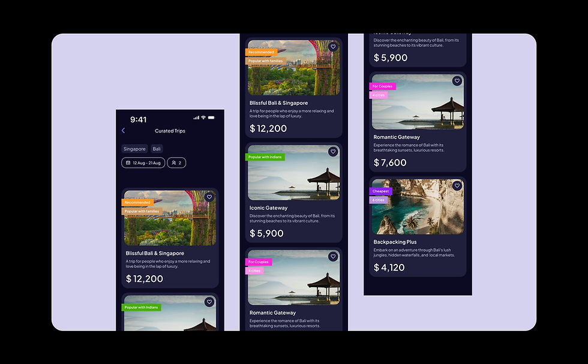Open the 2 travelers selector chip
The height and width of the screenshot is (364, 588).
176,163
